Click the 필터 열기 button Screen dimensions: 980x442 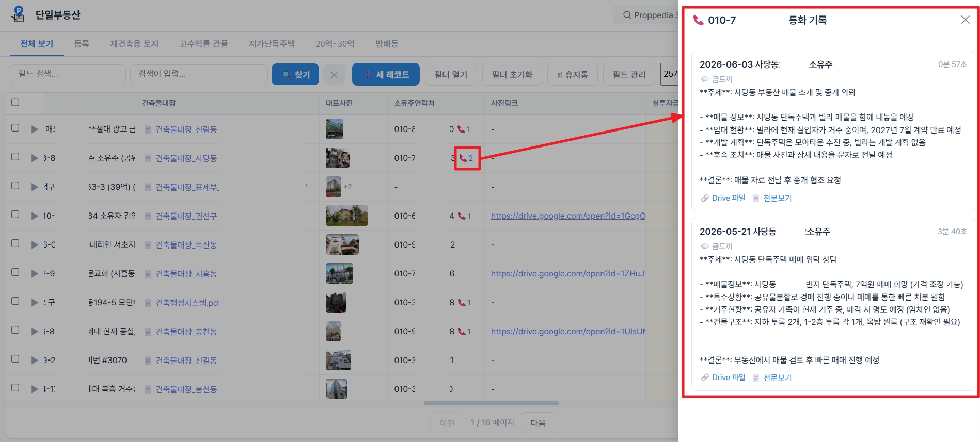pos(451,75)
